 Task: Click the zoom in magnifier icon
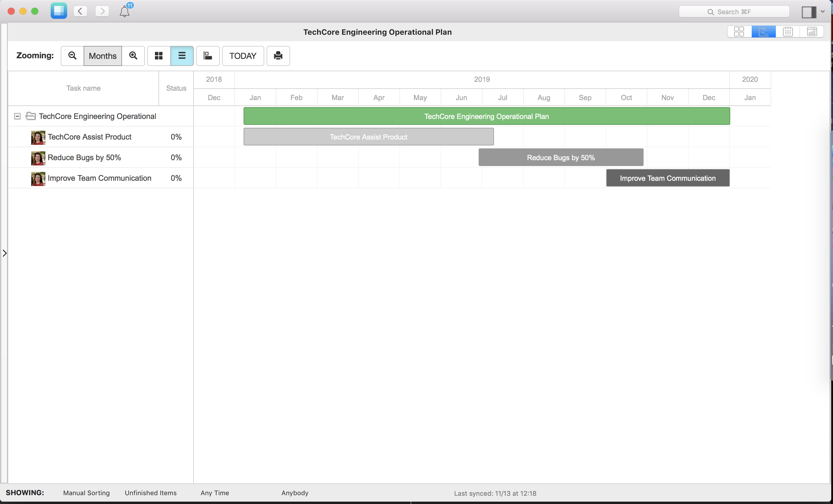[x=133, y=56]
